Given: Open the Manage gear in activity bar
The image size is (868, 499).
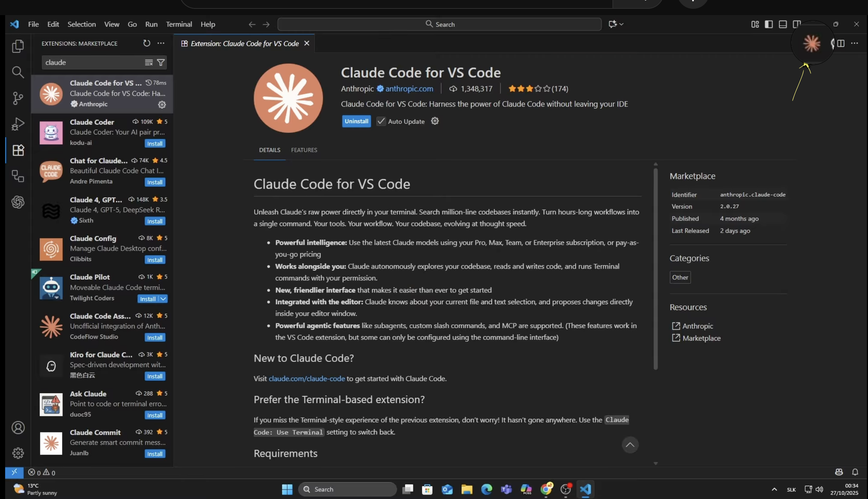Looking at the screenshot, I should [x=18, y=453].
